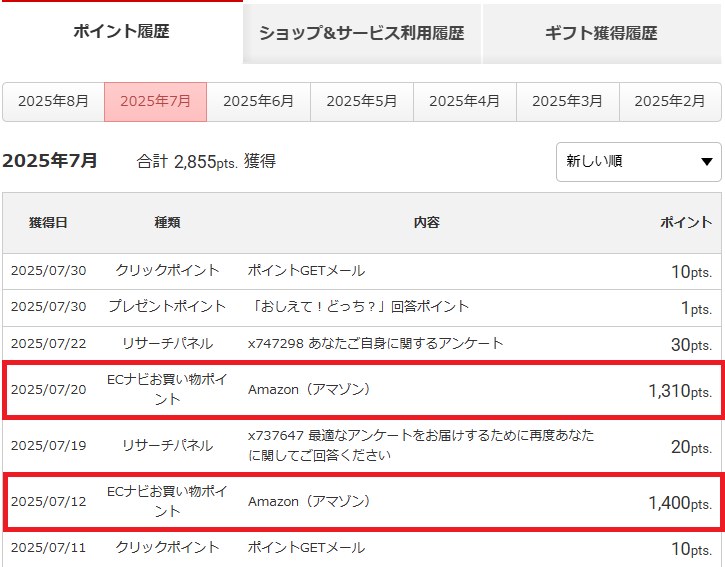The image size is (725, 567).
Task: Select the 2025年8月 month tab
Action: click(53, 101)
